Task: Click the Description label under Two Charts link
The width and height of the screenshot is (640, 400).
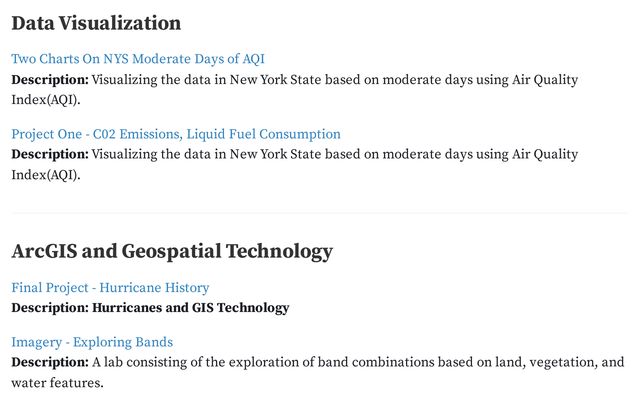Action: pos(50,79)
